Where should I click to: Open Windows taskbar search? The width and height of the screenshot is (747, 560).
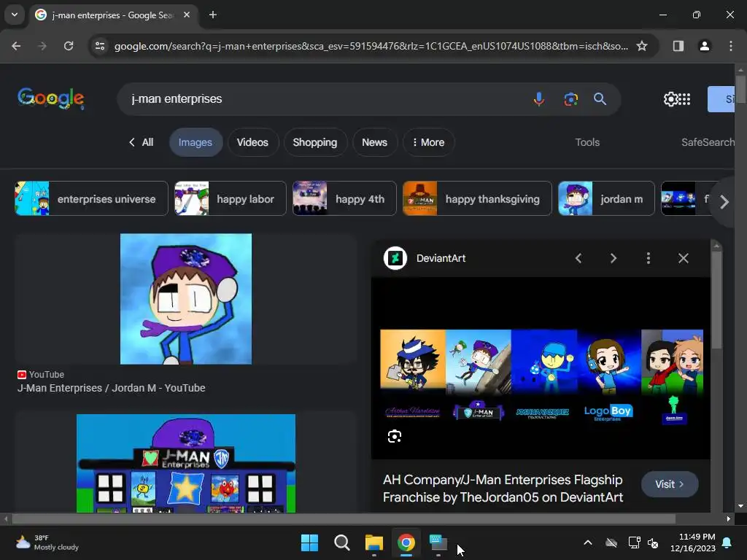click(341, 542)
